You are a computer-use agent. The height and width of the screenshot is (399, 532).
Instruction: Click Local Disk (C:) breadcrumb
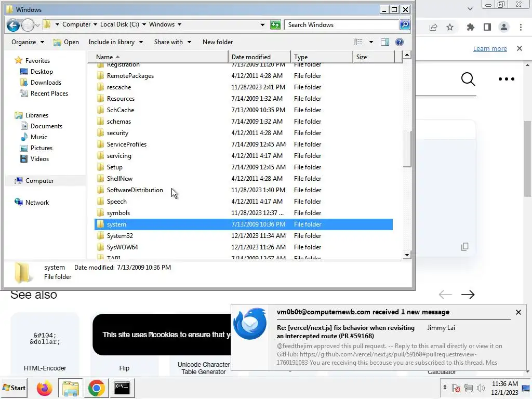tap(119, 24)
